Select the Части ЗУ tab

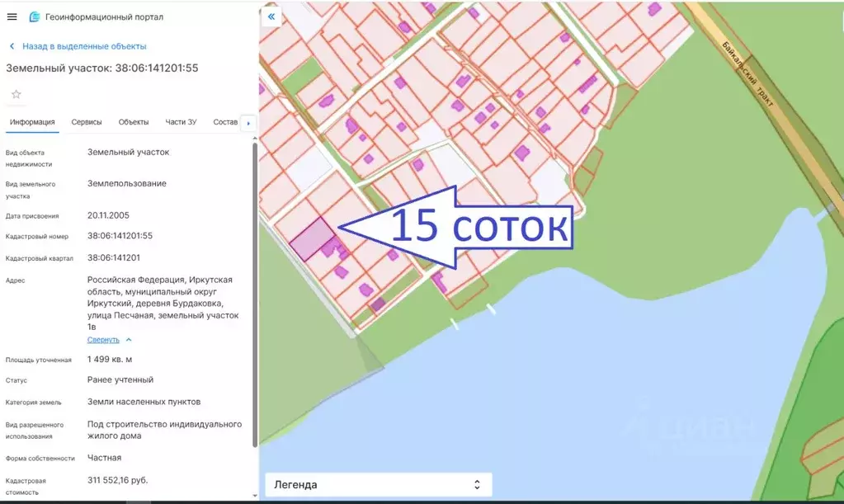tap(181, 122)
